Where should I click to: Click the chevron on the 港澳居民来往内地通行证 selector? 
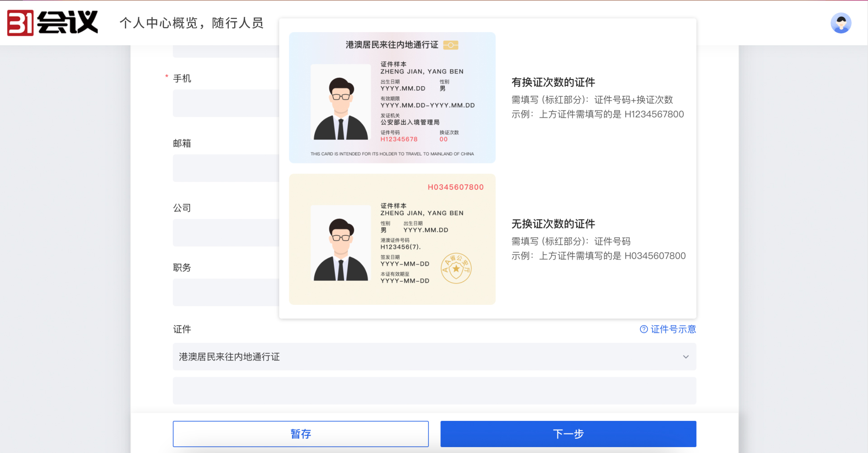[x=686, y=357]
